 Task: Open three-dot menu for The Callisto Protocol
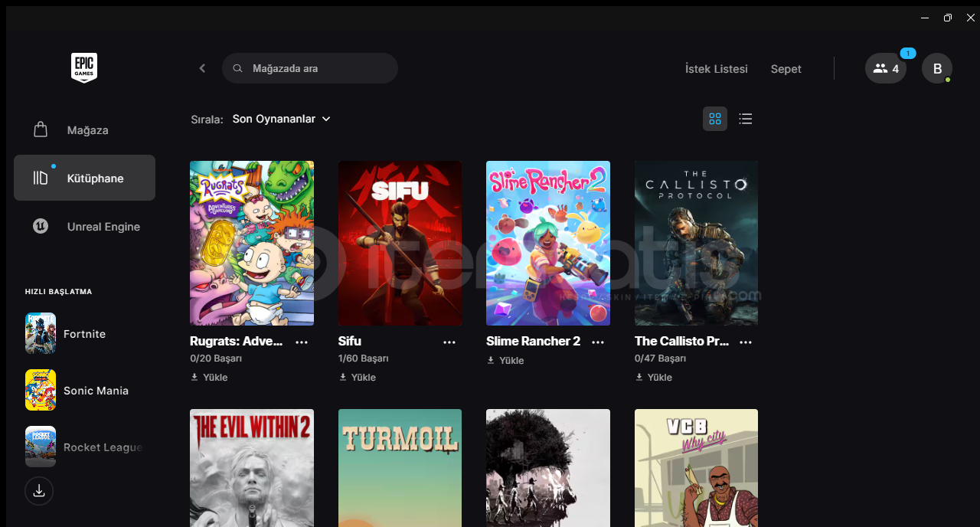tap(746, 342)
